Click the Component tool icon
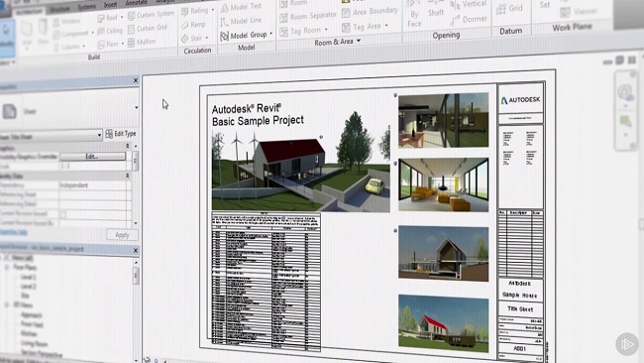 [56, 35]
